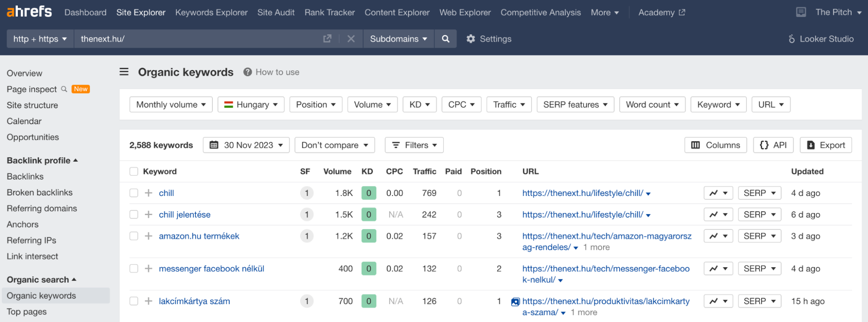Image resolution: width=868 pixels, height=322 pixels.
Task: Click the How to use help icon
Action: pos(248,72)
